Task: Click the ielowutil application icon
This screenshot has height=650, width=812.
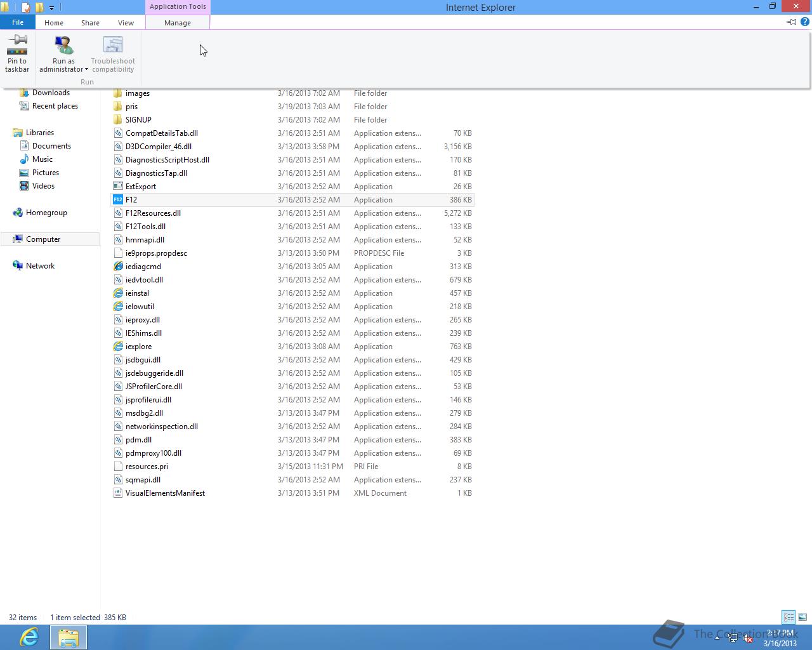Action: point(117,307)
